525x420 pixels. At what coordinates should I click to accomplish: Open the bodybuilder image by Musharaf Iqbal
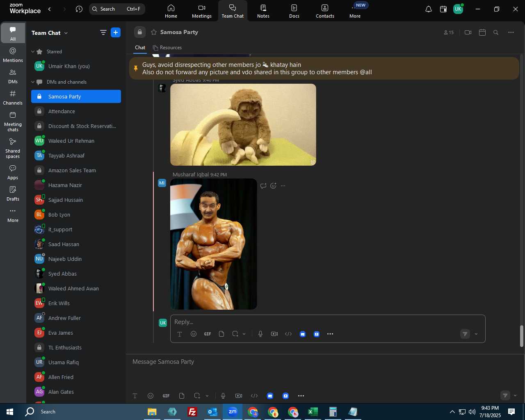[214, 244]
